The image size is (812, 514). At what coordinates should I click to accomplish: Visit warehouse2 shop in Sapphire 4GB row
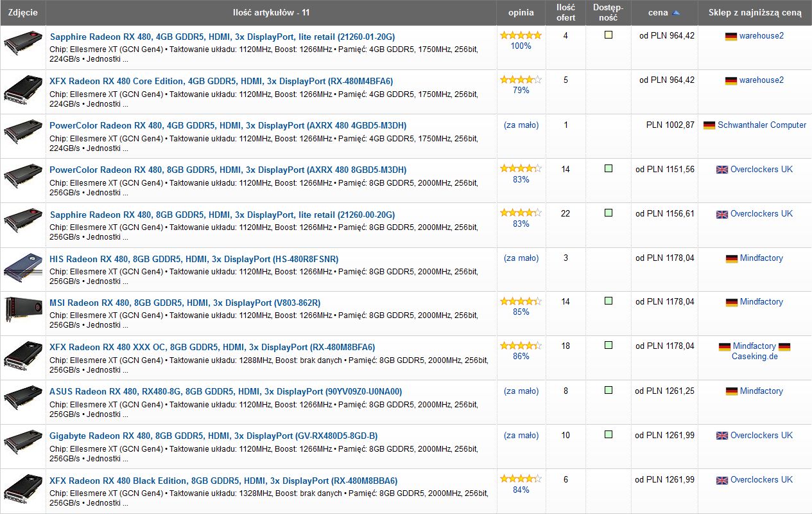coord(761,36)
